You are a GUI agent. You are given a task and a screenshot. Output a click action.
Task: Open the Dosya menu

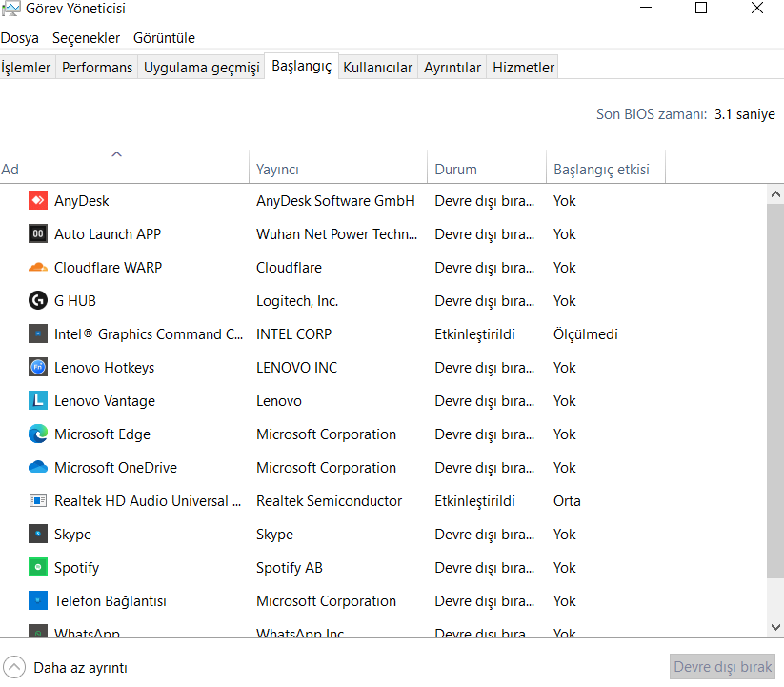[20, 38]
